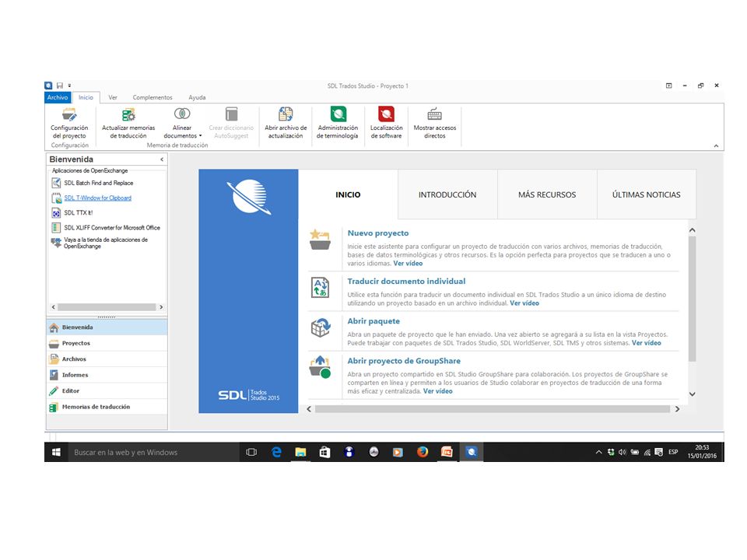The width and height of the screenshot is (747, 560).
Task: Open Microsoft Edge from taskbar
Action: click(x=276, y=452)
